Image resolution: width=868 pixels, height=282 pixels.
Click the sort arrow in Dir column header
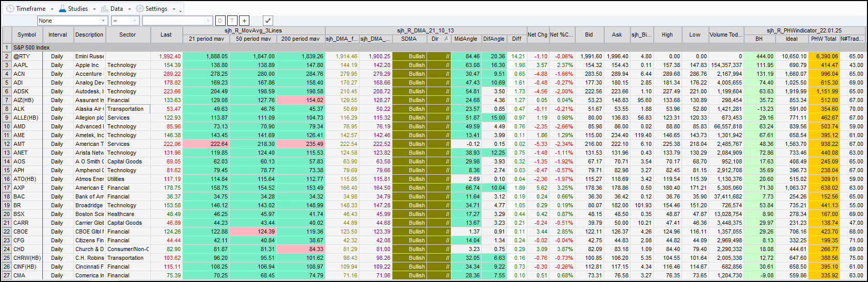click(447, 39)
